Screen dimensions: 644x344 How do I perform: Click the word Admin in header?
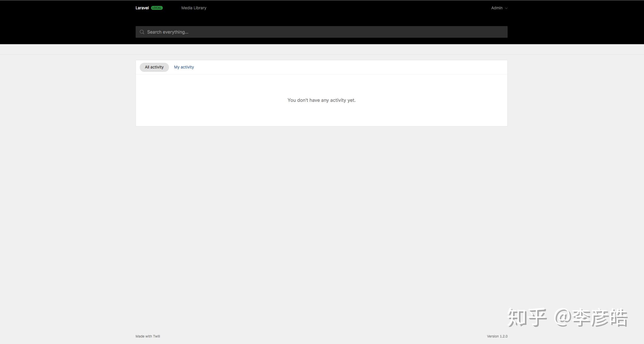(x=496, y=8)
